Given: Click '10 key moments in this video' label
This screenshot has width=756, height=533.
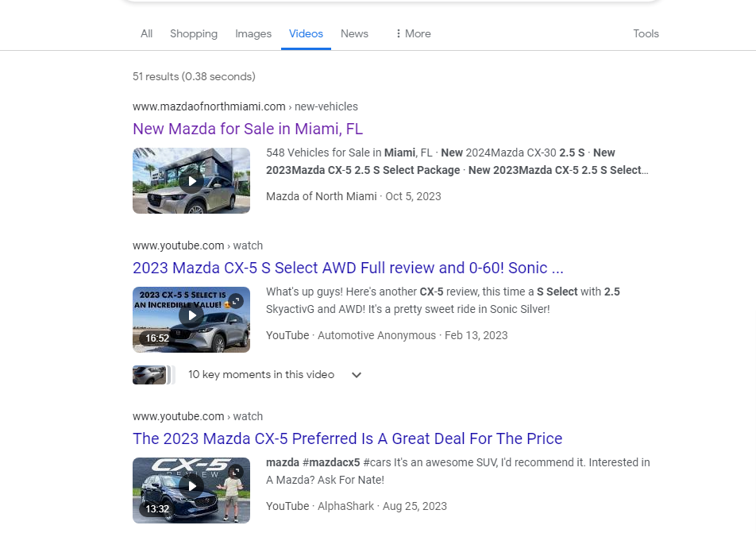Looking at the screenshot, I should (x=260, y=375).
